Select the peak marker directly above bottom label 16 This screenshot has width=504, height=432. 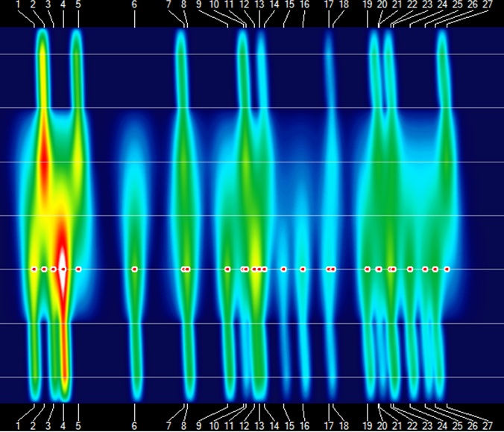303,269
